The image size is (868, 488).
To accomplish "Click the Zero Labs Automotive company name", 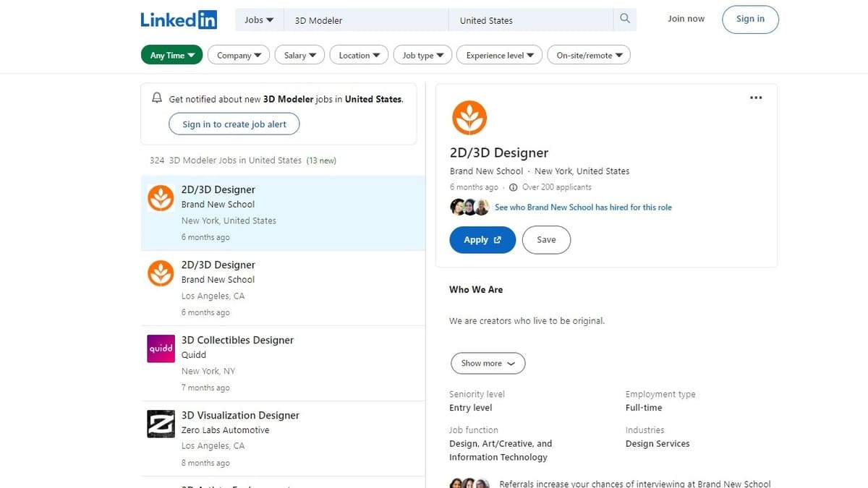I will click(x=225, y=430).
